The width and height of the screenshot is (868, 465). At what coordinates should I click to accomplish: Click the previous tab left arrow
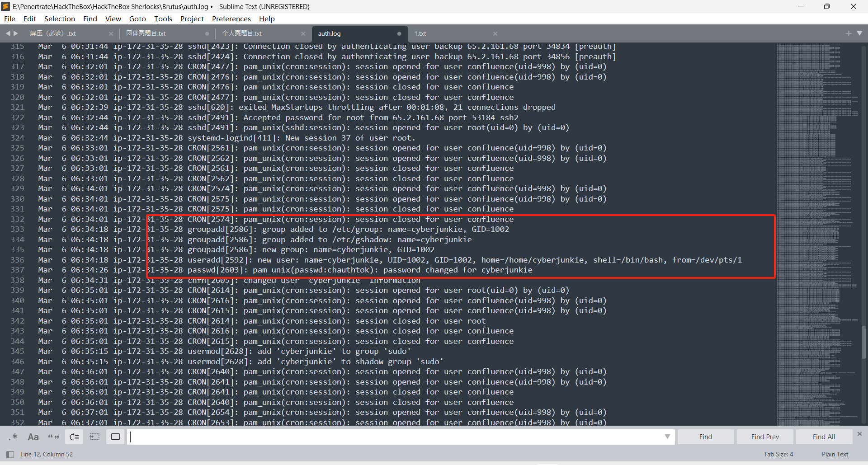click(8, 33)
